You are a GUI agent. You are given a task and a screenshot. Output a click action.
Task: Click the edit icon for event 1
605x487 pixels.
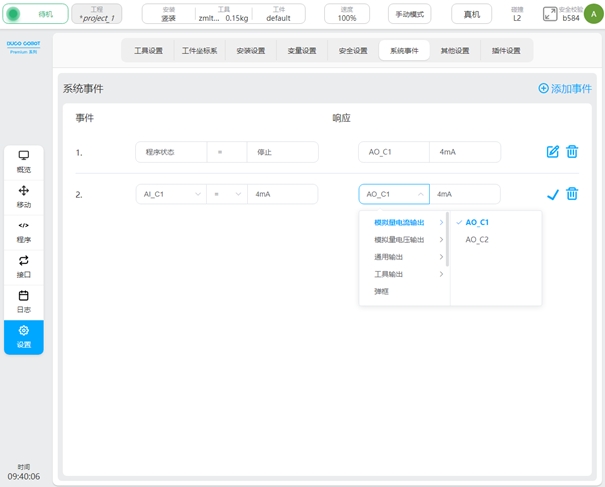coord(553,152)
